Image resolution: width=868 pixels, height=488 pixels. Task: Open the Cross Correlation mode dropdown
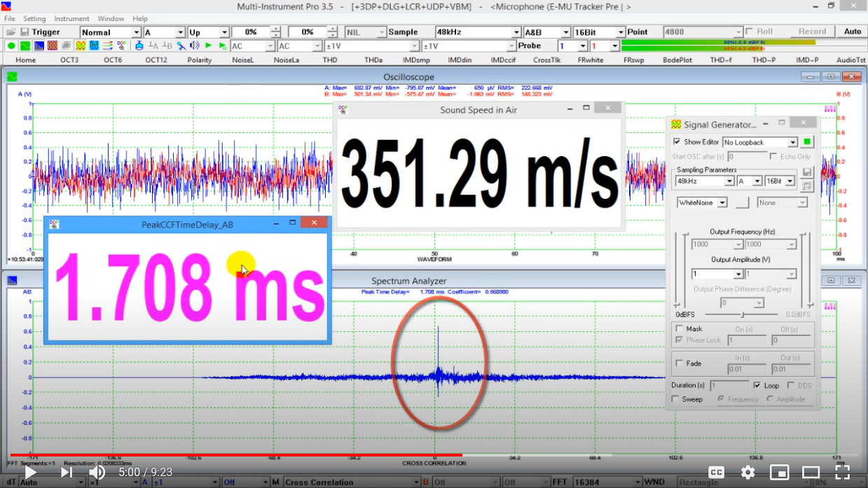point(352,482)
